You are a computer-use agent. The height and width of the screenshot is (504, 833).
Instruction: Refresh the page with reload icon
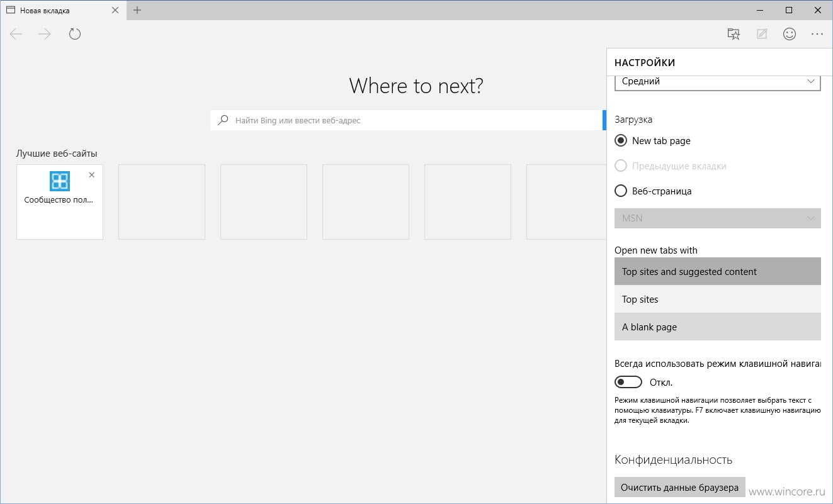pos(75,34)
